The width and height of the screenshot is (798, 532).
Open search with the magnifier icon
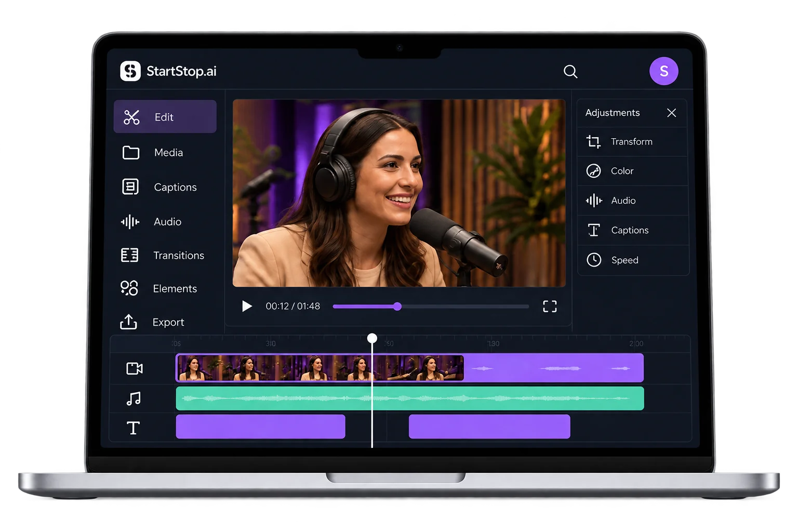click(570, 71)
